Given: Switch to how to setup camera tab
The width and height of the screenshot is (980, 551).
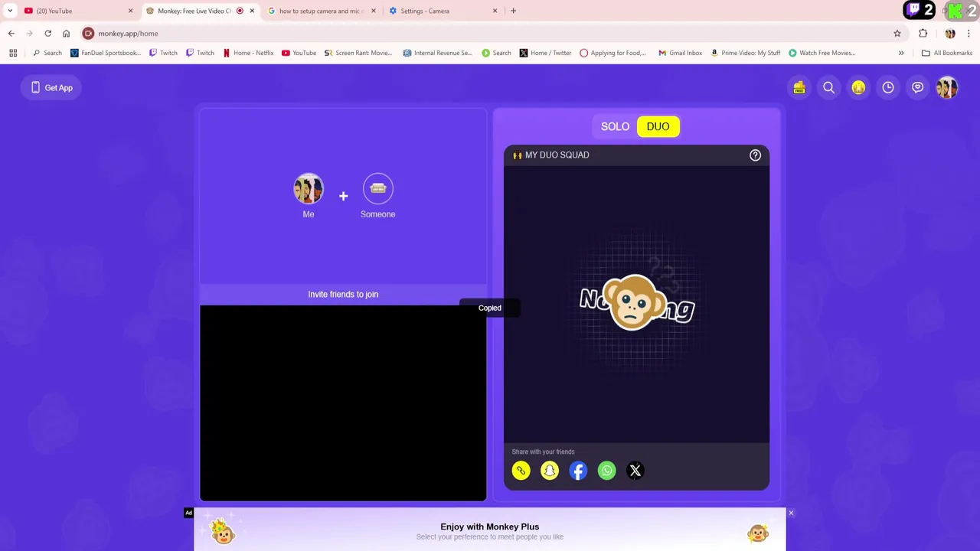Looking at the screenshot, I should (x=320, y=11).
